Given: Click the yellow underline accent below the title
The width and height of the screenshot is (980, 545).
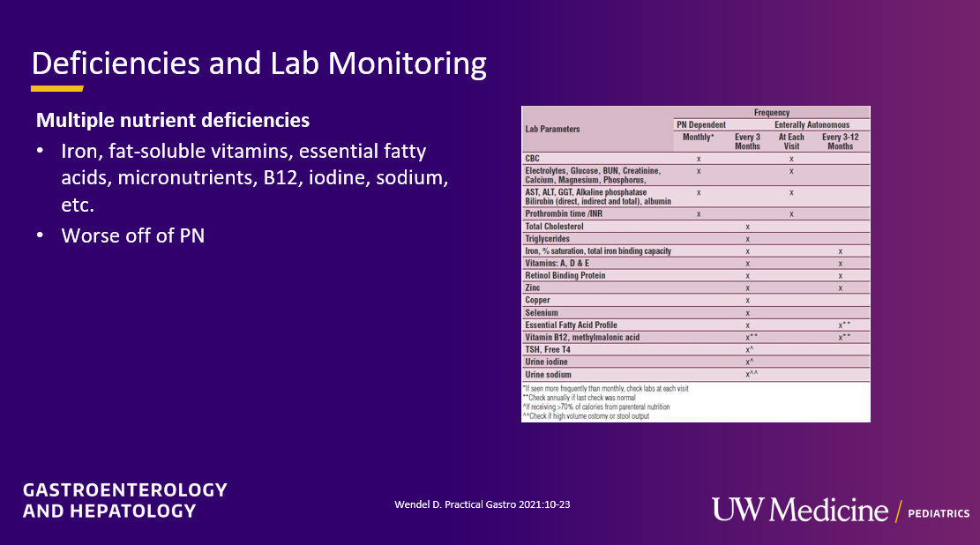Looking at the screenshot, I should 57,89.
